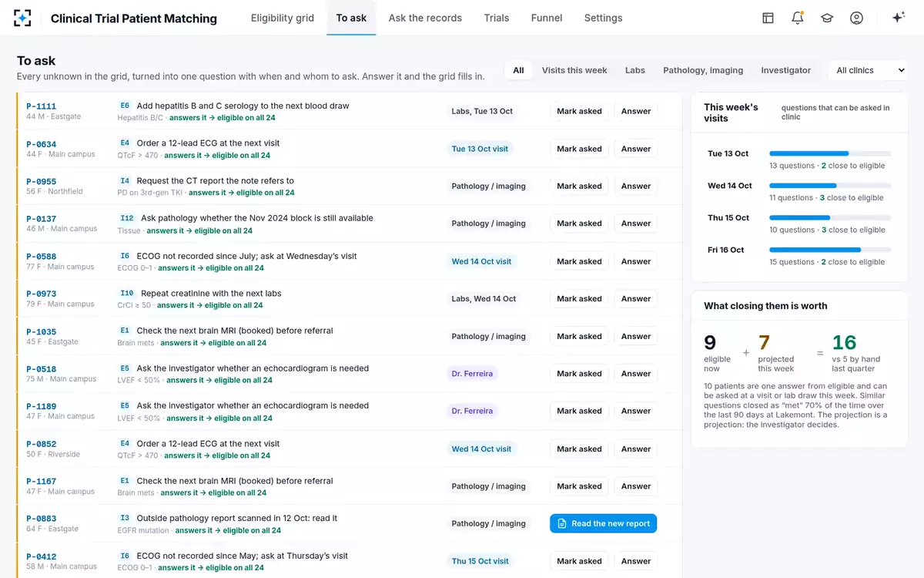Viewport: 924px width, 578px height.
Task: Go to the Trials tab
Action: pyautogui.click(x=497, y=18)
